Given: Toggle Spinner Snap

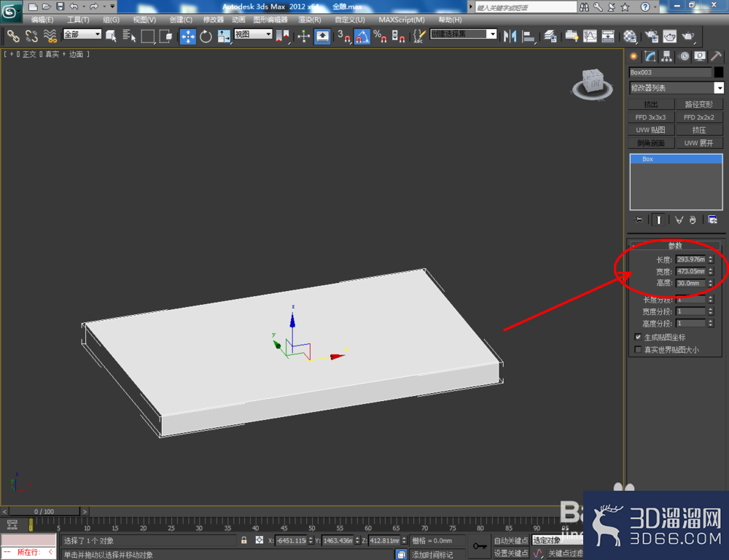Looking at the screenshot, I should tap(398, 36).
